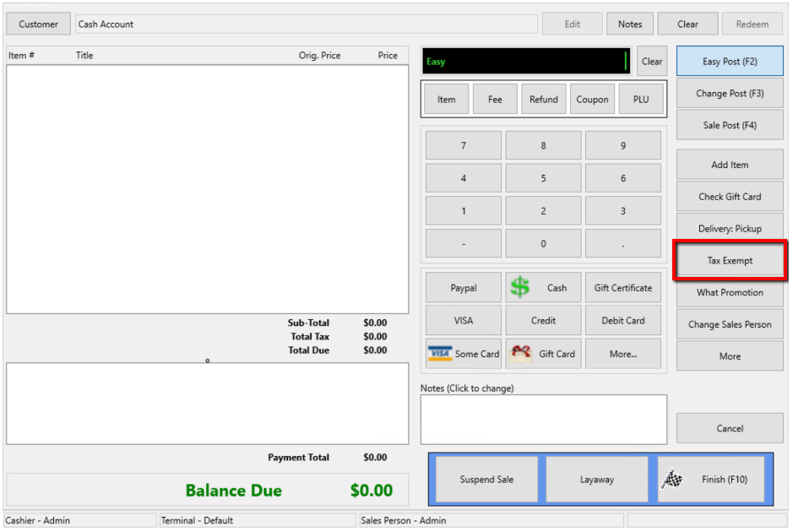The height and width of the screenshot is (532, 793).
Task: Click Check Gift Card button
Action: point(730,196)
